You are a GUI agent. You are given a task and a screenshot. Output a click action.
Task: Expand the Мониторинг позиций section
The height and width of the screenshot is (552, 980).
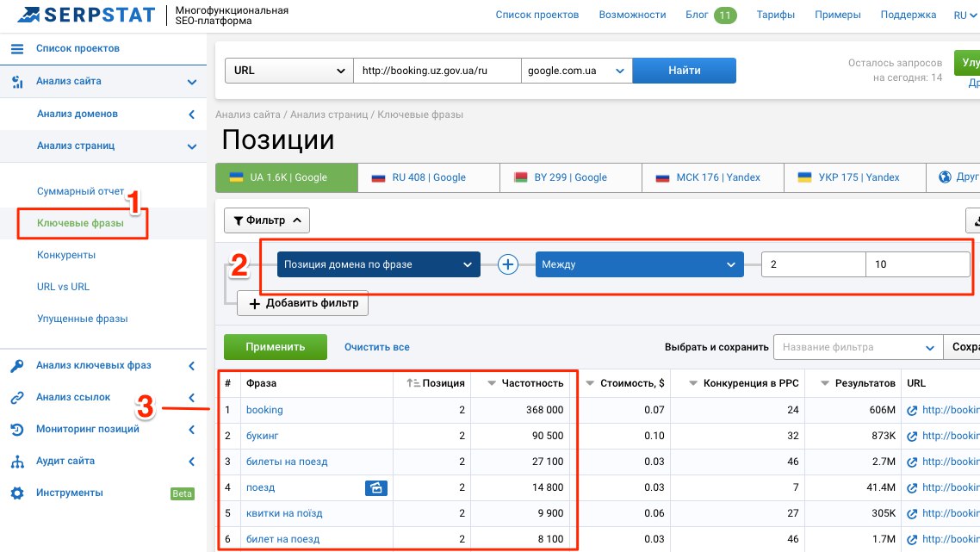click(192, 430)
